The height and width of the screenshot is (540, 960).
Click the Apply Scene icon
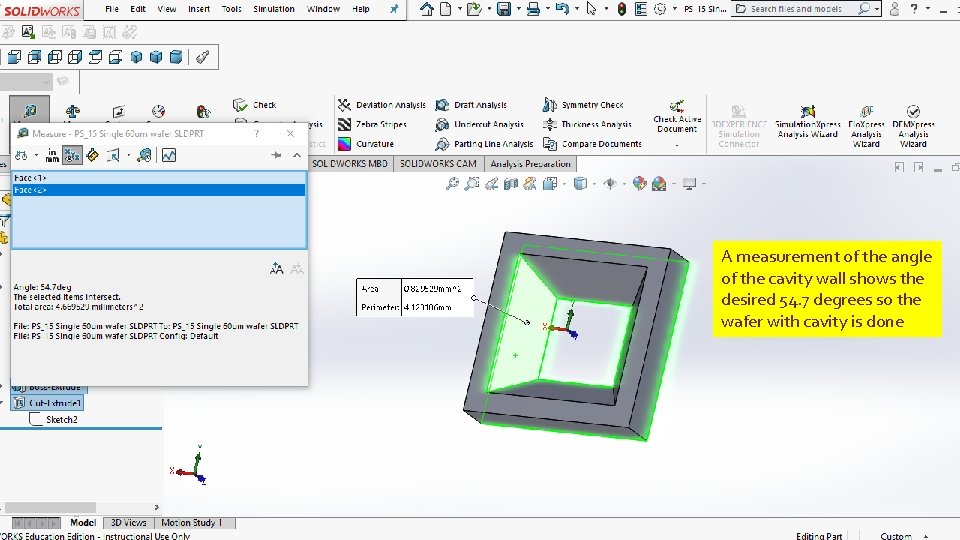659,183
